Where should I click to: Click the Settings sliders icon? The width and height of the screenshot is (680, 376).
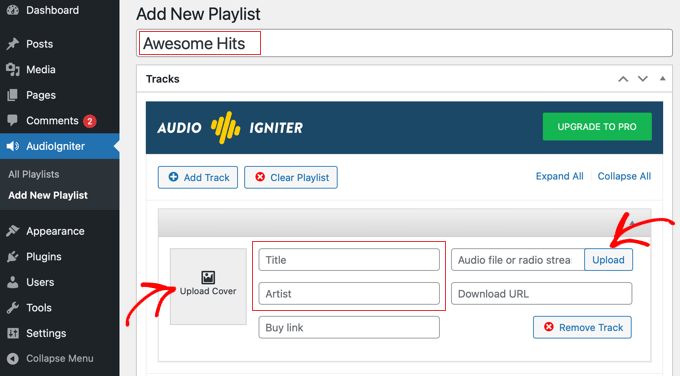click(13, 333)
